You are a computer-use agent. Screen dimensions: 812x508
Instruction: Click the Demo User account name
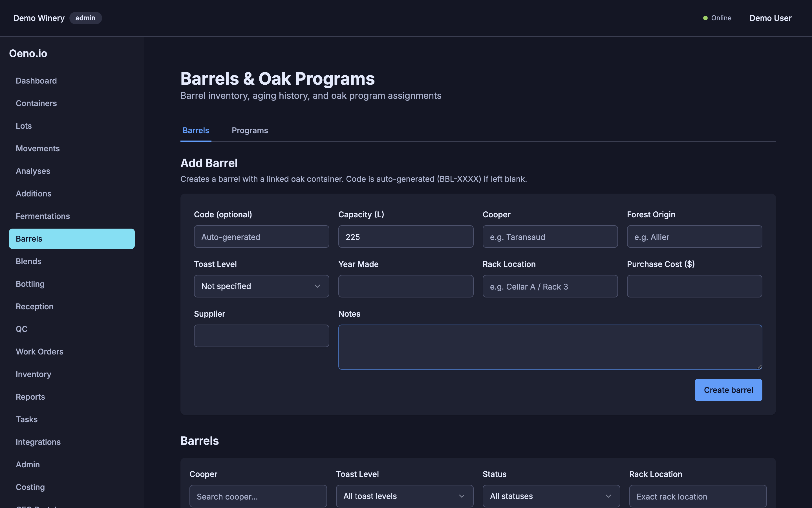[x=770, y=18]
